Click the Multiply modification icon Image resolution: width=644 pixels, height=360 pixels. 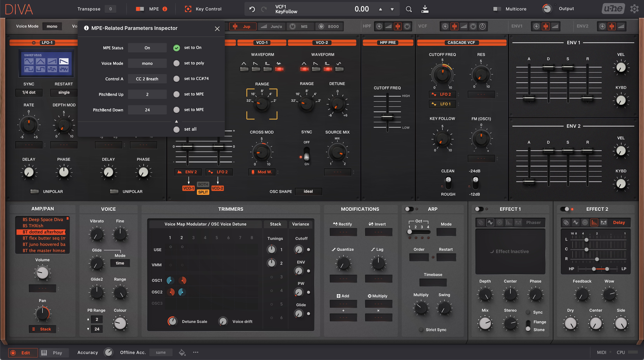369,296
